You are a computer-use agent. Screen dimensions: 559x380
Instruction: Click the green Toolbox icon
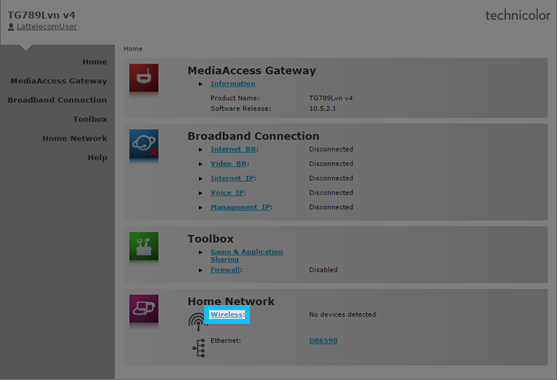(x=144, y=246)
